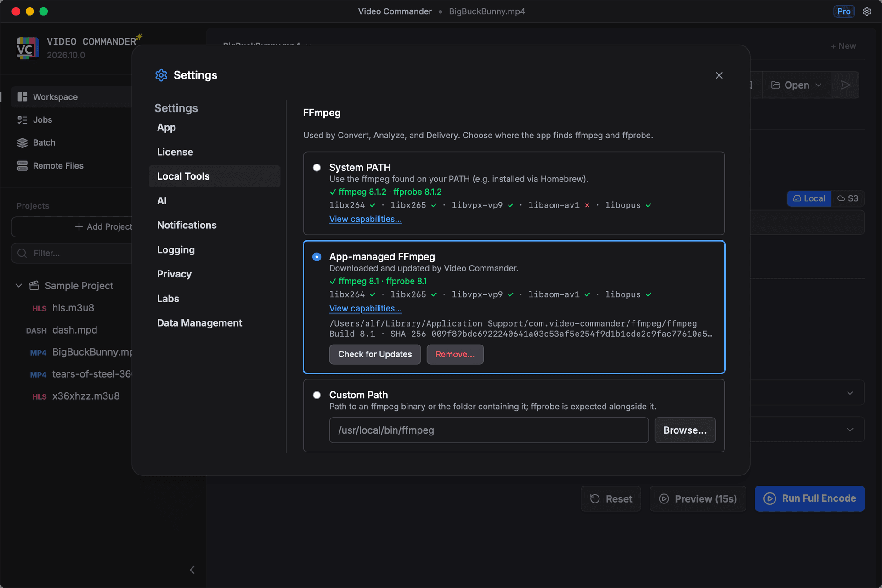Image resolution: width=882 pixels, height=588 pixels.
Task: Click the Batch stack icon in sidebar
Action: click(x=22, y=143)
